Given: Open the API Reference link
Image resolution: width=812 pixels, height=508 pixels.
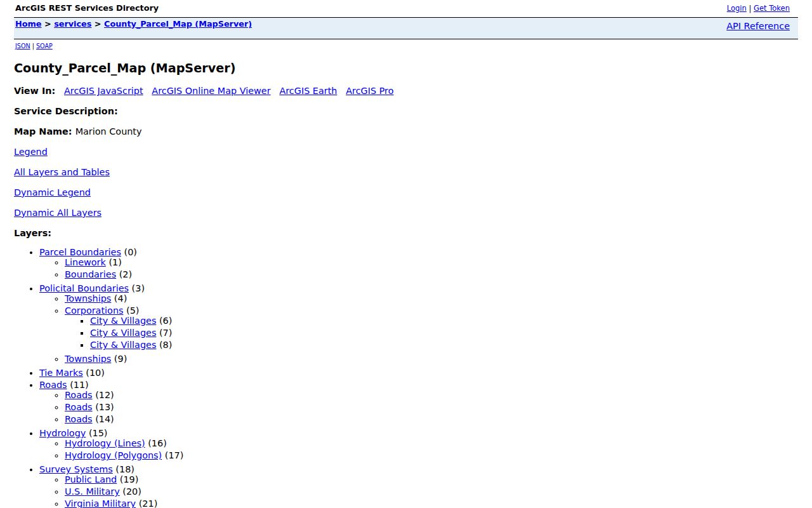Looking at the screenshot, I should (x=758, y=26).
